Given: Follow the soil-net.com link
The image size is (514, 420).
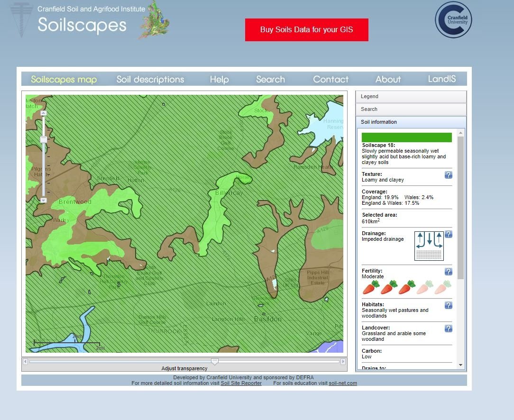Looking at the screenshot, I should (342, 383).
